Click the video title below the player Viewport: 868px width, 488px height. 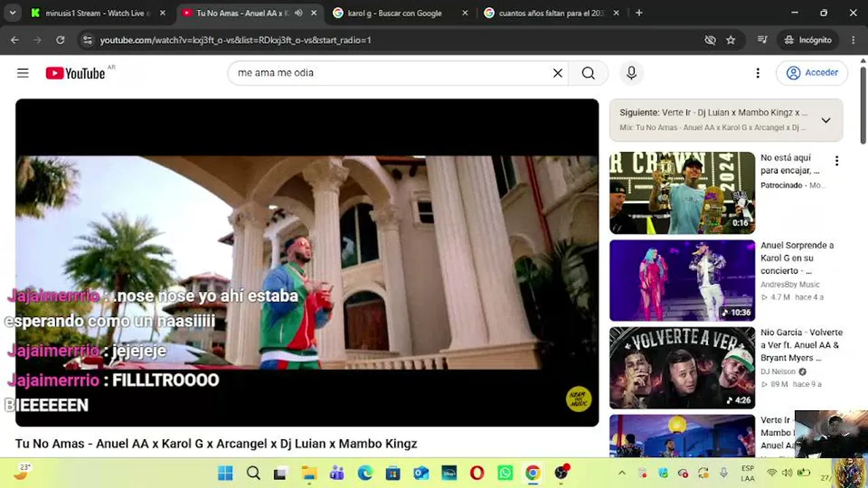point(216,444)
